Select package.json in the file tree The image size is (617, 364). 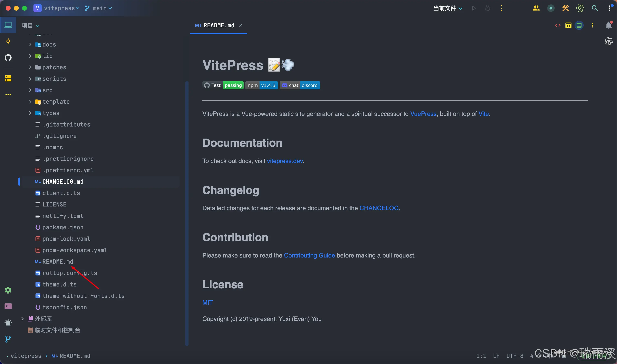tap(63, 227)
